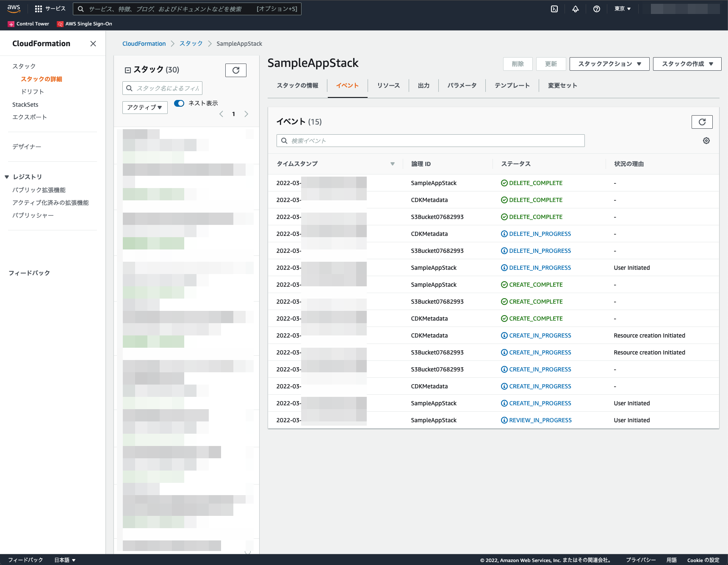Collapse the Registry section
The width and height of the screenshot is (728, 565).
[x=7, y=177]
